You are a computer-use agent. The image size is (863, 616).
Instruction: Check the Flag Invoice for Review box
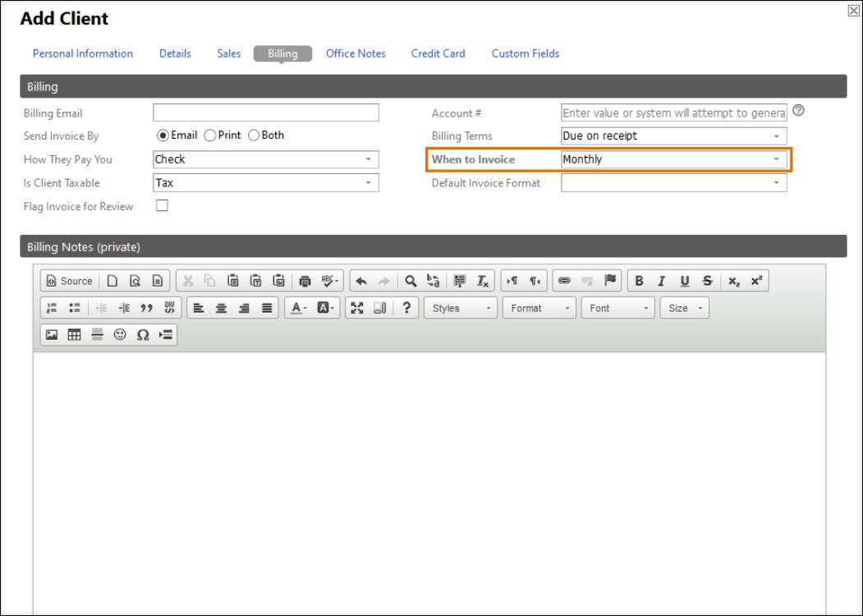pos(162,206)
